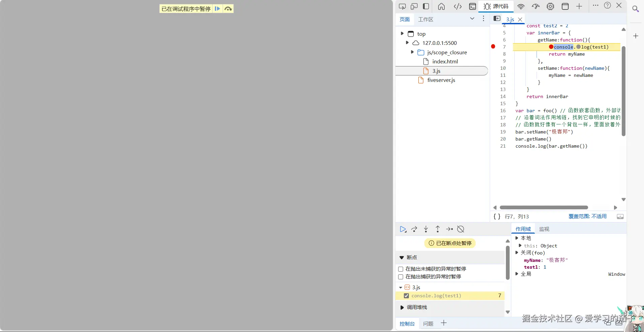Deactivate all breakpoints icon

pos(461,229)
